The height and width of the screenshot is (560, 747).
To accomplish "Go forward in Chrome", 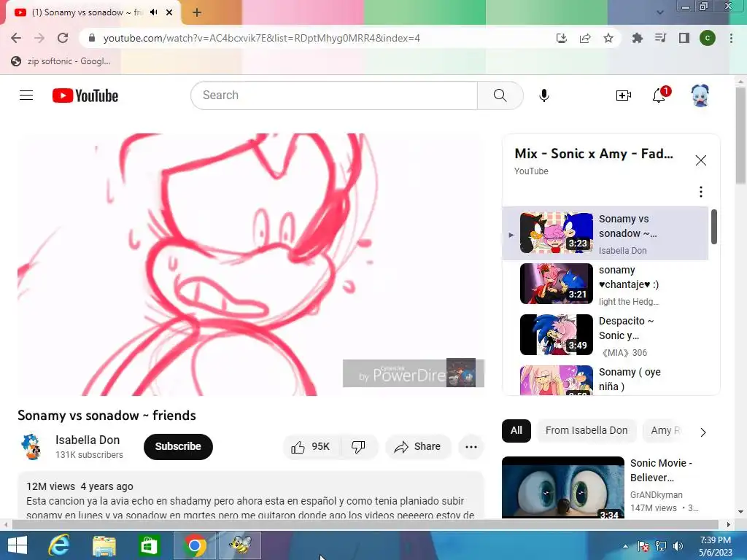I will (39, 38).
